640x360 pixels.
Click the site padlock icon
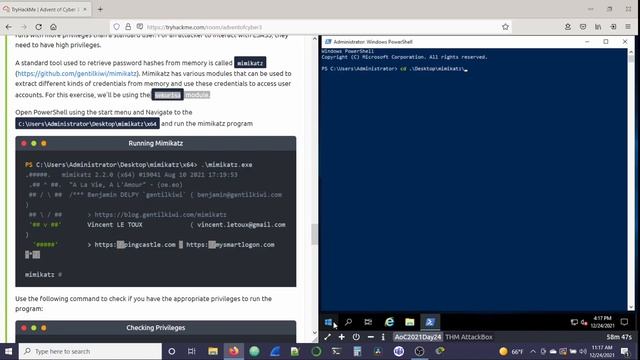[x=128, y=27]
